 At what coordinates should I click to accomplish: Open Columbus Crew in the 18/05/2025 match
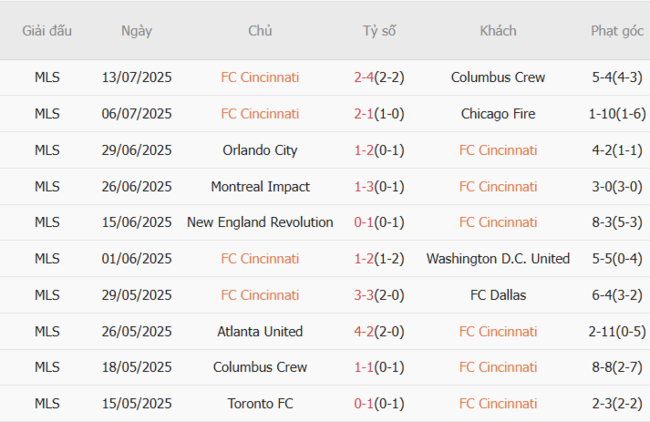click(x=260, y=368)
